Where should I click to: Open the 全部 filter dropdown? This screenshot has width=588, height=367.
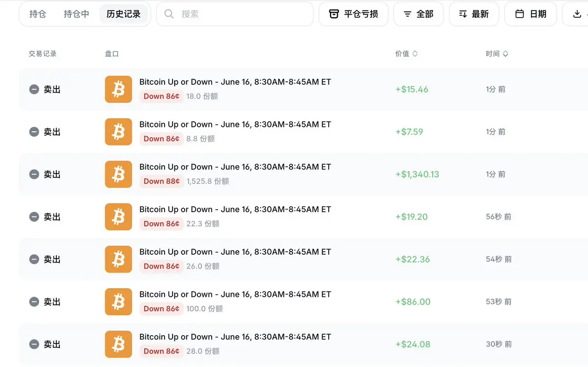point(418,14)
